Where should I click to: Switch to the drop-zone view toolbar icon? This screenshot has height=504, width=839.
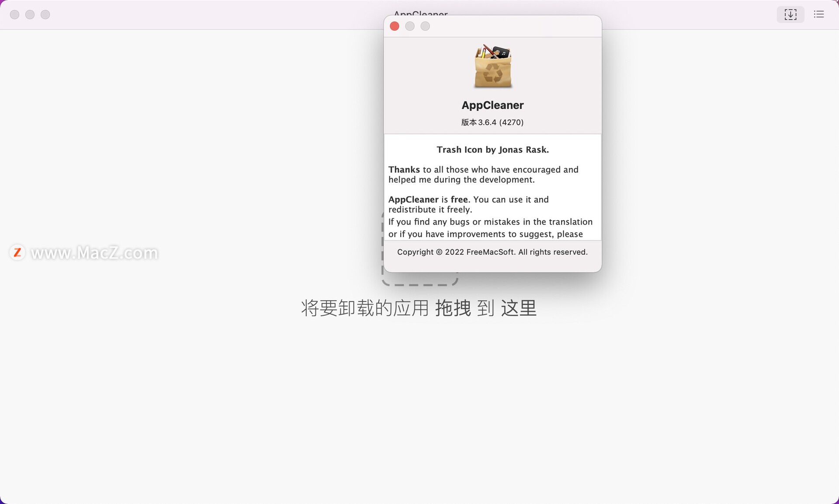[790, 14]
